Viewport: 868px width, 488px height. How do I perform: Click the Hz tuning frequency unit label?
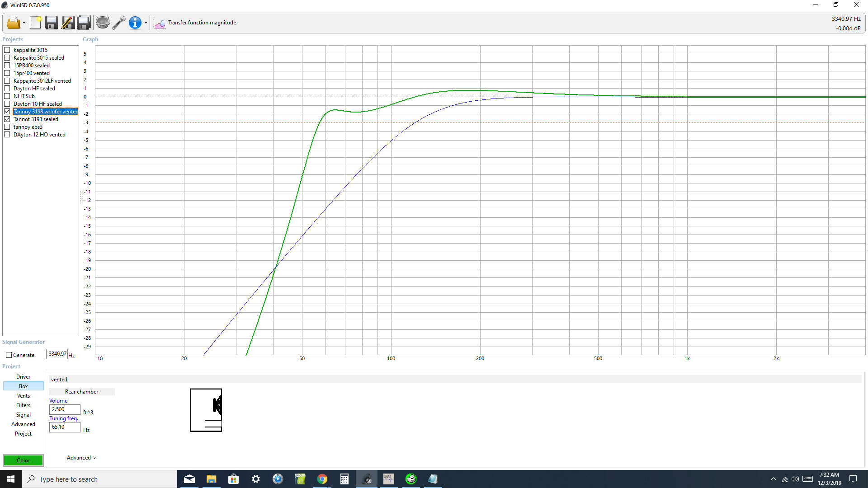click(x=86, y=430)
